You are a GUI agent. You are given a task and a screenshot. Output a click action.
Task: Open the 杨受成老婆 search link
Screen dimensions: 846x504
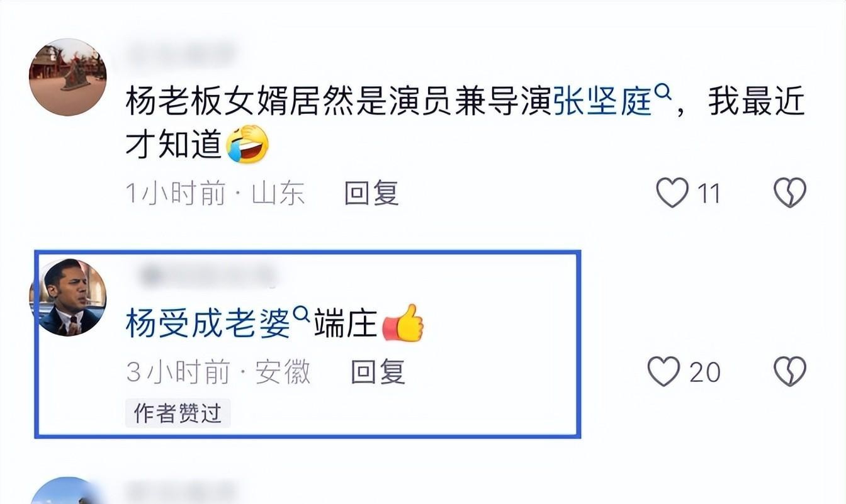[x=208, y=325]
